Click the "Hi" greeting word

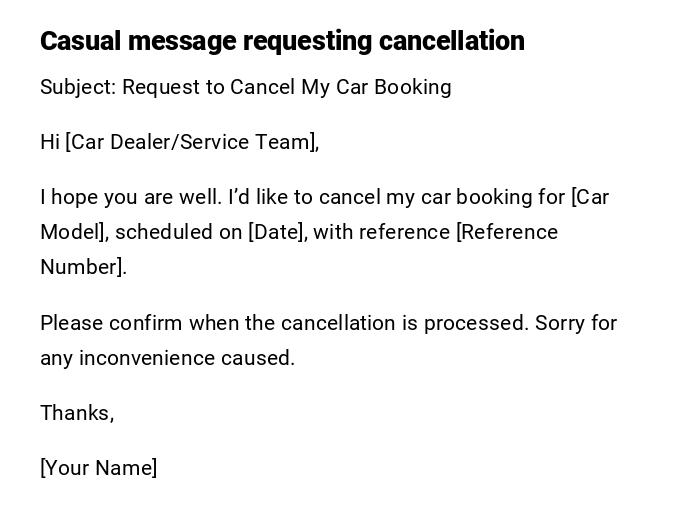(50, 142)
